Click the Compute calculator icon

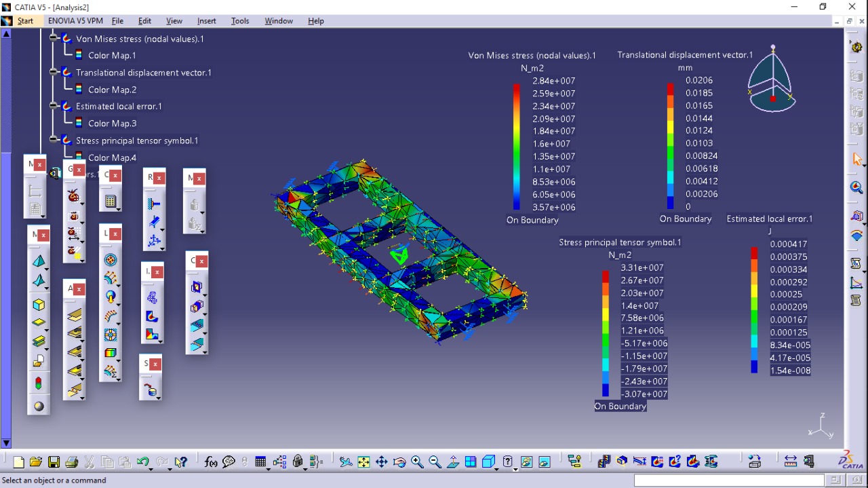point(111,202)
